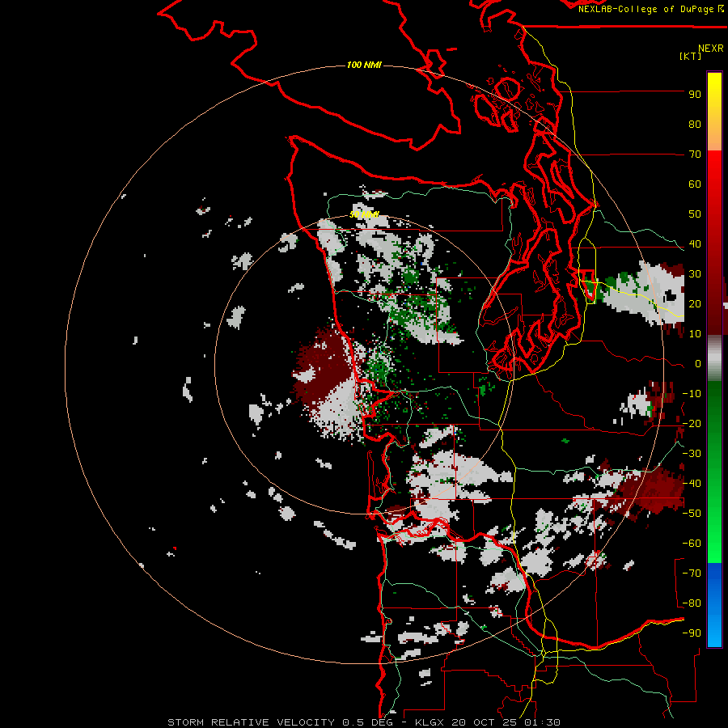Pick the orange segment of the color bar
728x728 pixels.
coord(714,133)
